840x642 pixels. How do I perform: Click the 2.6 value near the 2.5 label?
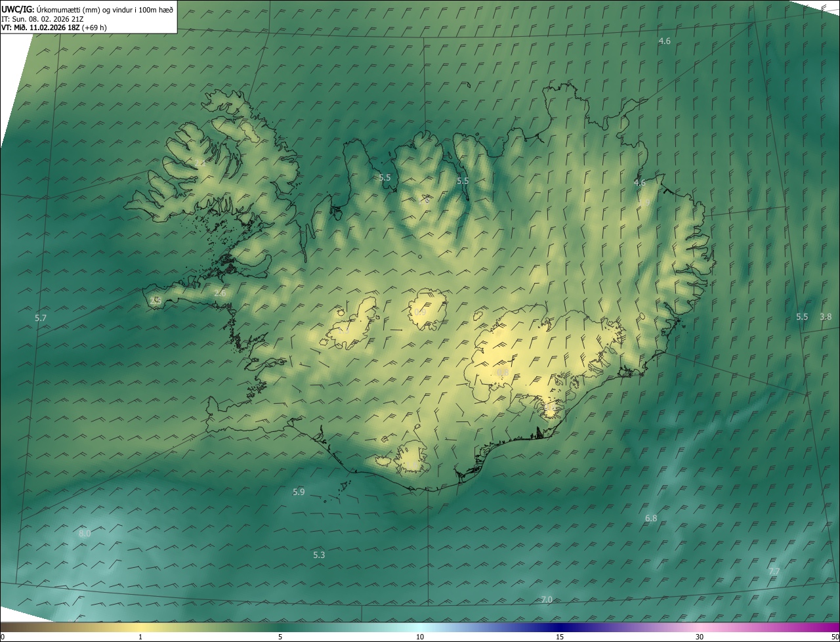point(220,293)
